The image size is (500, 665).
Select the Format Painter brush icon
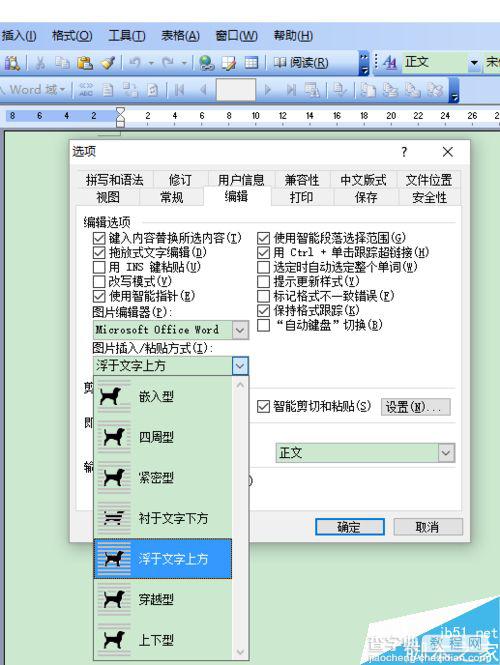(108, 63)
